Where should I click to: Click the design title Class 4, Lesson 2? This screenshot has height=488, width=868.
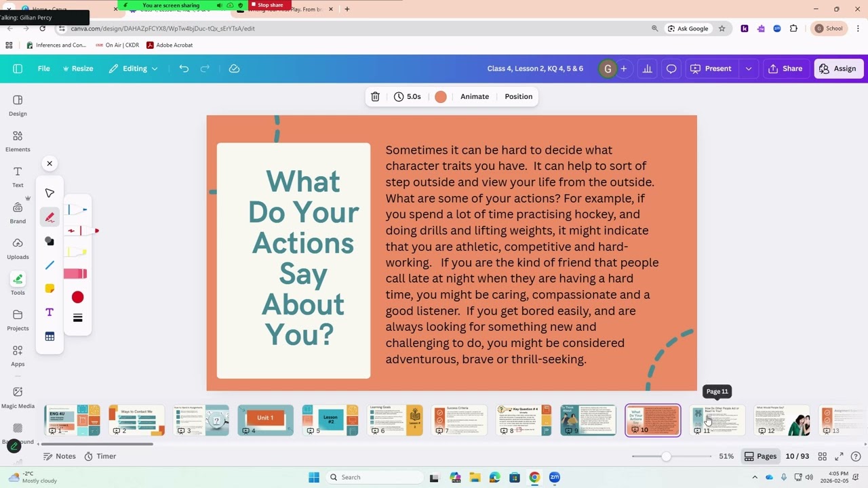[535, 68]
